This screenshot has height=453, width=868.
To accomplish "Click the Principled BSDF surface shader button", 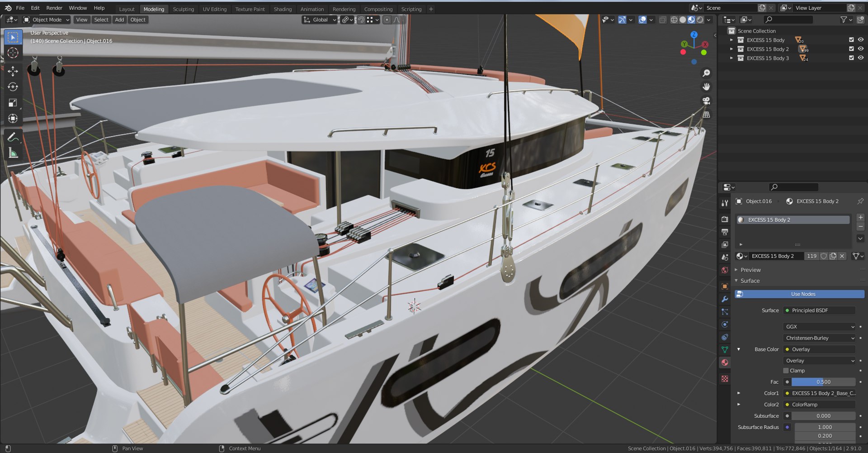I will pyautogui.click(x=819, y=310).
